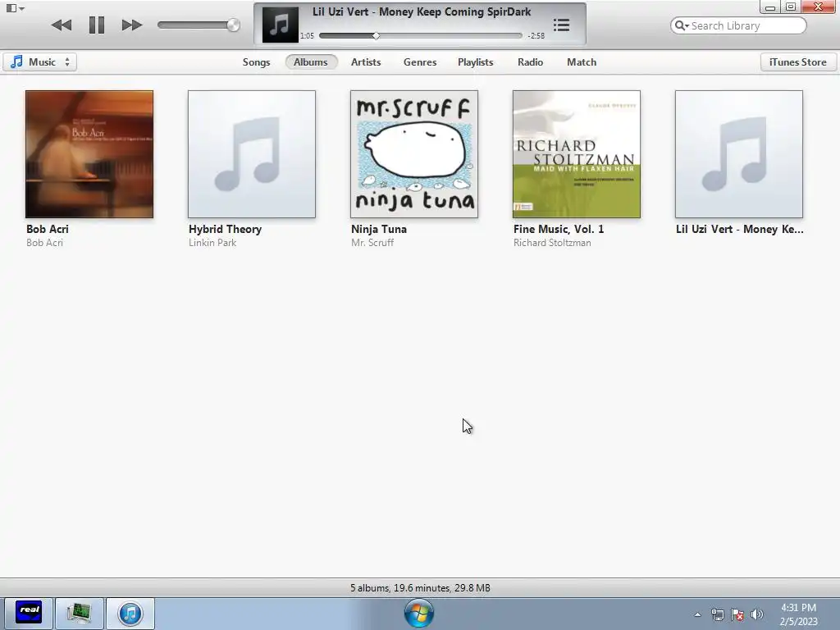Viewport: 840px width, 630px height.
Task: Show hidden system tray icons
Action: click(x=697, y=614)
